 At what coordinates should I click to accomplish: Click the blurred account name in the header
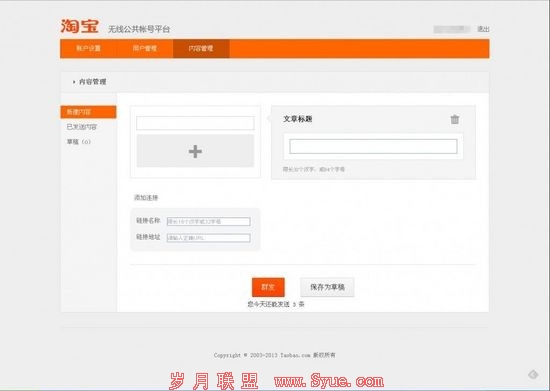[452, 29]
